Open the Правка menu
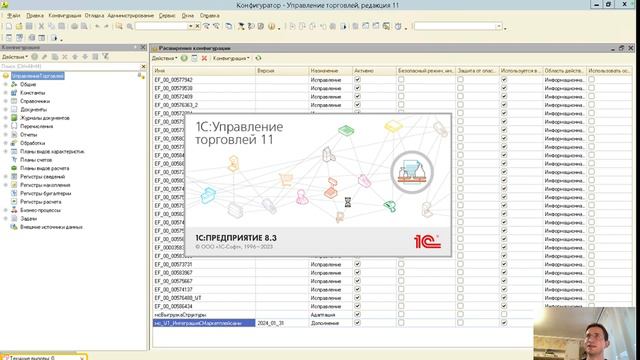The image size is (640, 360). tap(35, 16)
